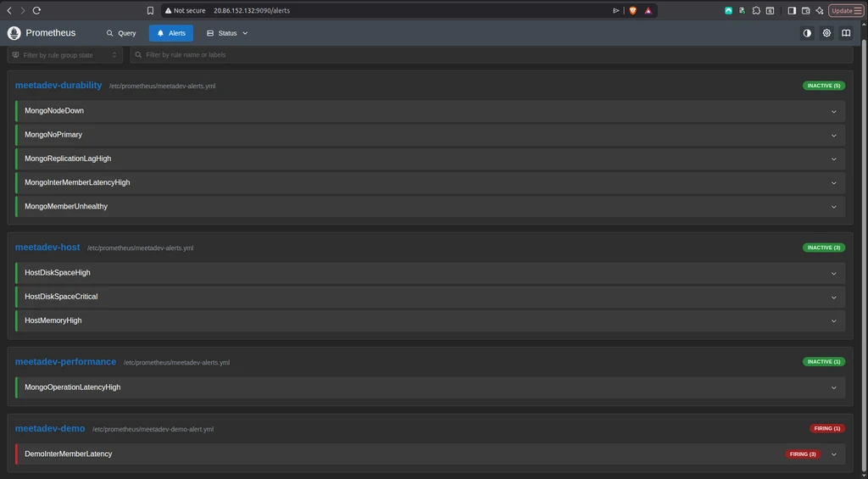Select the Alerts tab
Image resolution: width=868 pixels, height=479 pixels.
tap(171, 33)
